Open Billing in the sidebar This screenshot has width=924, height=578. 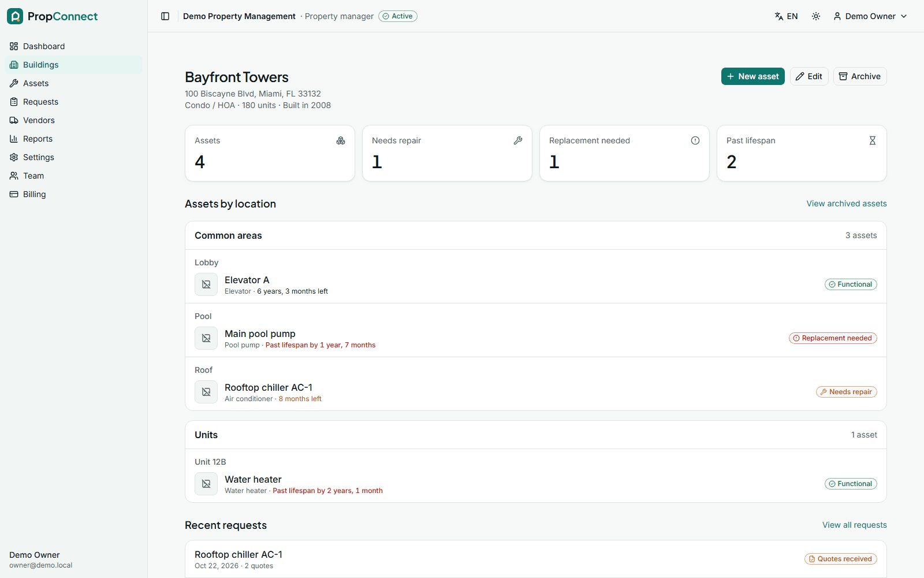[x=73, y=194]
